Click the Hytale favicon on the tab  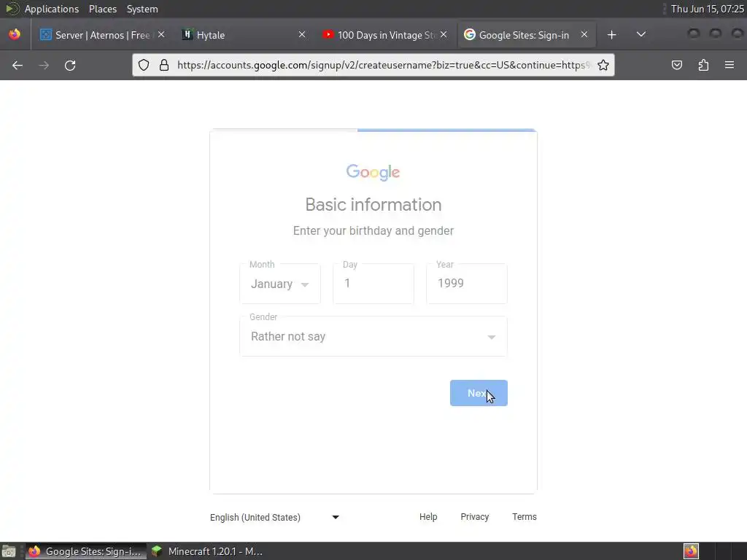tap(187, 34)
